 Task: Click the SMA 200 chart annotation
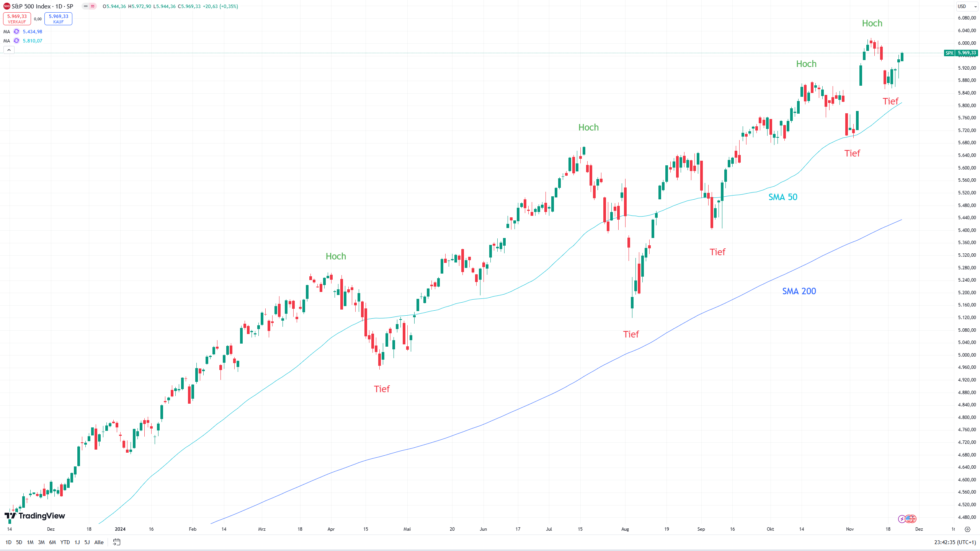point(799,291)
